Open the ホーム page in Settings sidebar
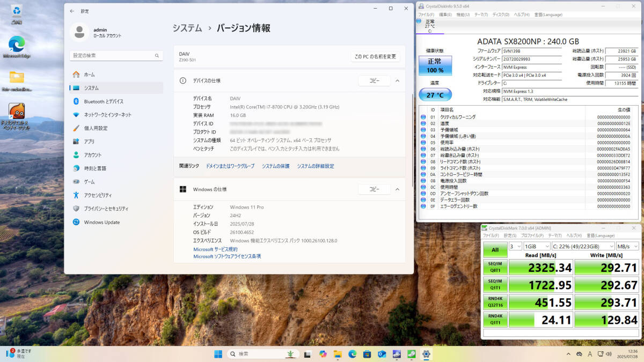 click(116, 75)
